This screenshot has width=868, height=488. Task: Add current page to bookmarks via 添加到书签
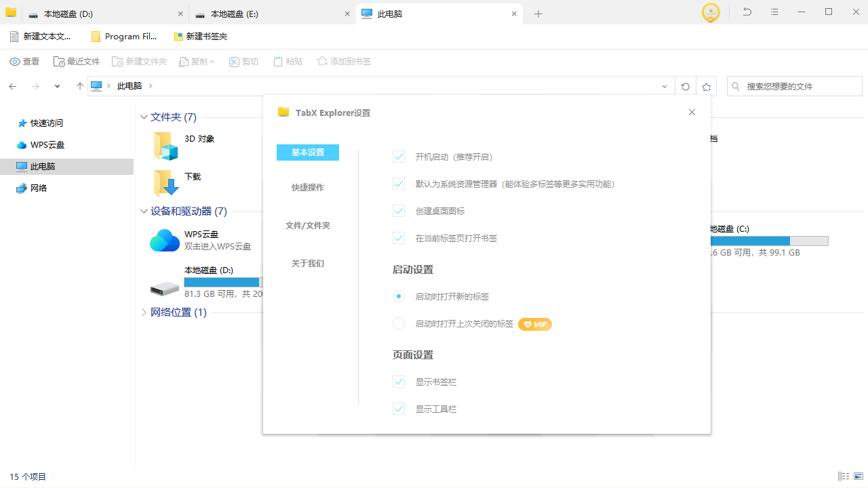click(x=344, y=61)
